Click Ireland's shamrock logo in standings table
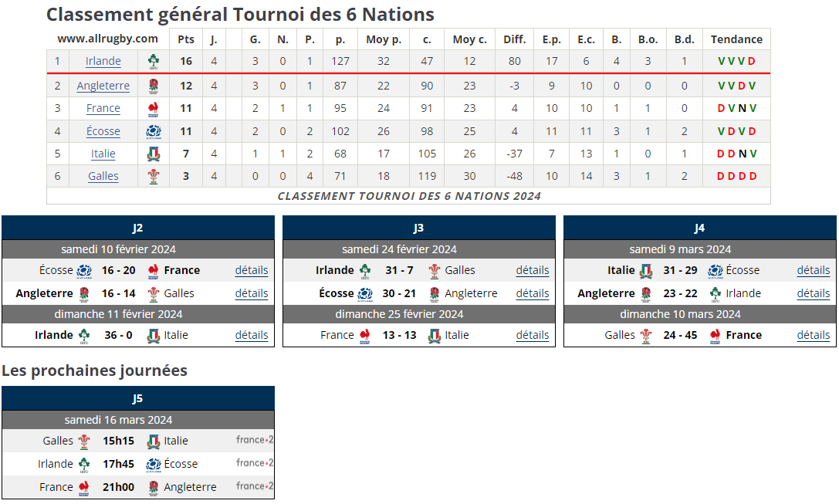Image resolution: width=839 pixels, height=504 pixels. tap(154, 62)
